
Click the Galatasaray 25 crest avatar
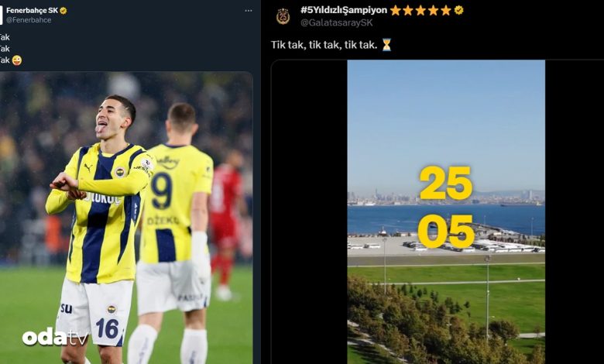coord(283,16)
